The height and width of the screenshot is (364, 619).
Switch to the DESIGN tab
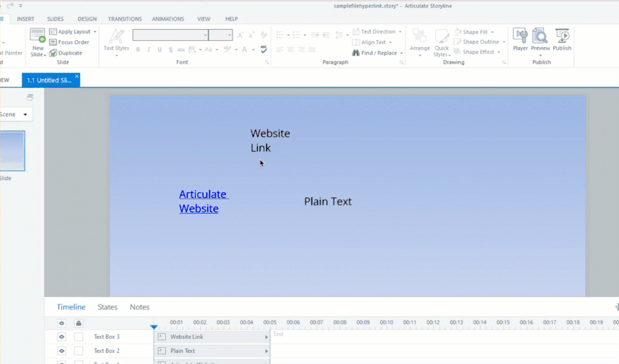87,19
